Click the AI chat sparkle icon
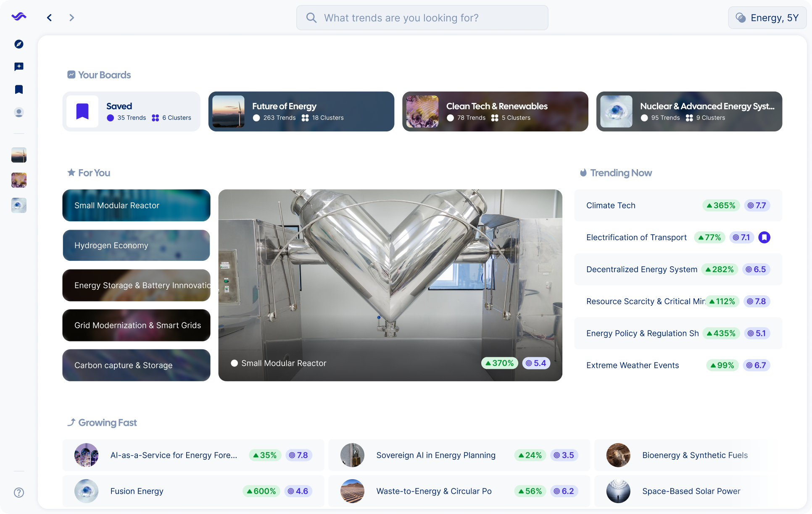Viewport: 812px width, 514px height. point(19,67)
